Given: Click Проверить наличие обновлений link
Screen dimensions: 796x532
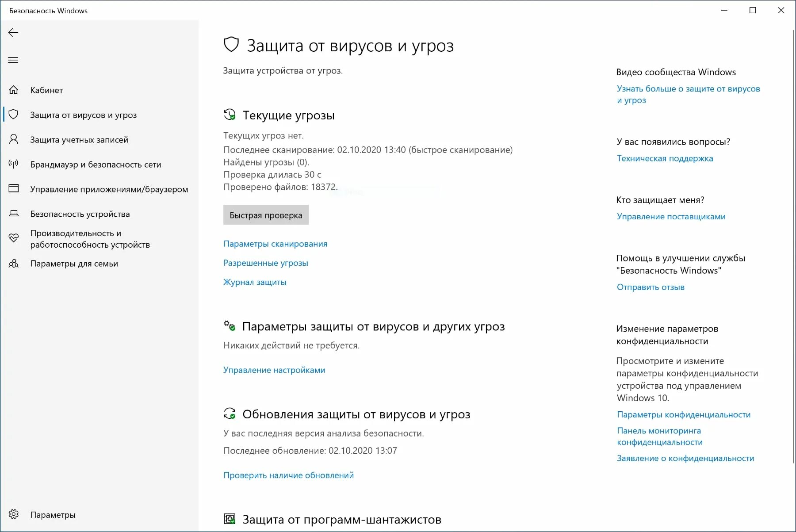Looking at the screenshot, I should tap(288, 475).
